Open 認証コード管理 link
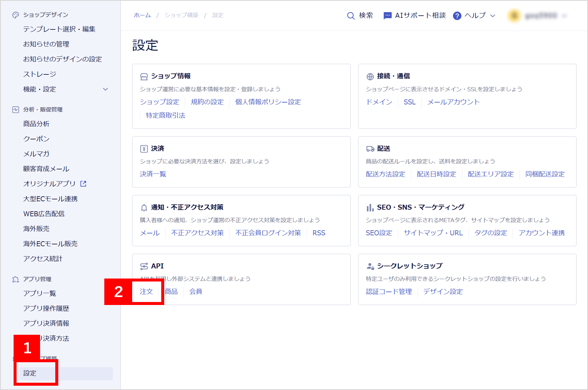588x390 pixels. [389, 291]
